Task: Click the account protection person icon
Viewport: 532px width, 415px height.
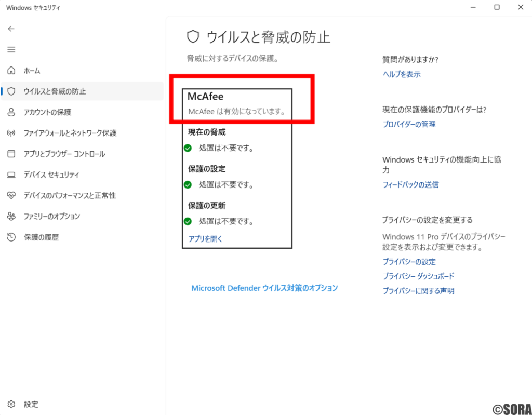Action: (x=11, y=112)
